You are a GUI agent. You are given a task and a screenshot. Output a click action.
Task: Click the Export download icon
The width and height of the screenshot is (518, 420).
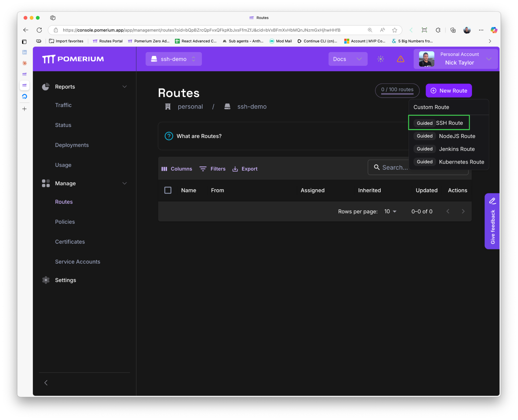coord(235,169)
